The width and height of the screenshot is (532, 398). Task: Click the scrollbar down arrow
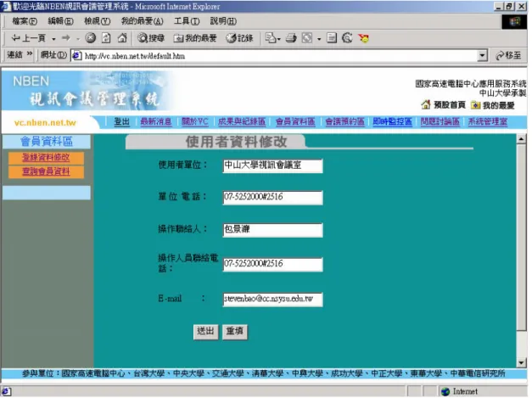pos(522,362)
